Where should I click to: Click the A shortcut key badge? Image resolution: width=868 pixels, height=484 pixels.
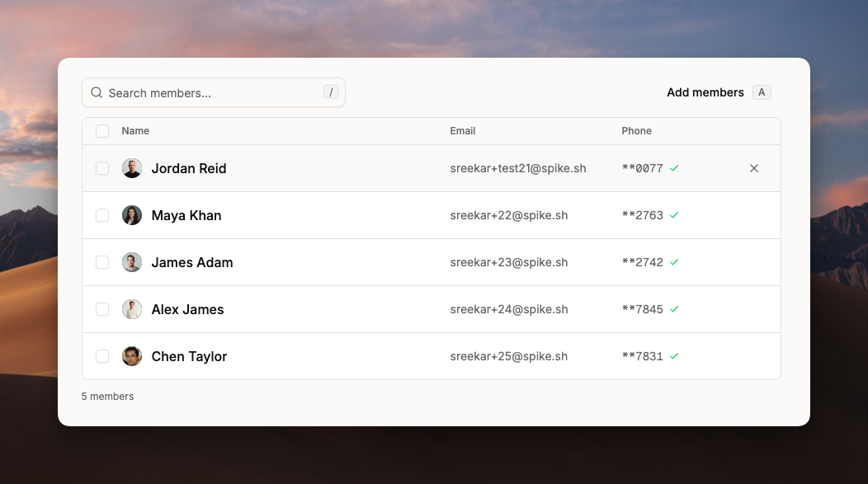[x=762, y=92]
